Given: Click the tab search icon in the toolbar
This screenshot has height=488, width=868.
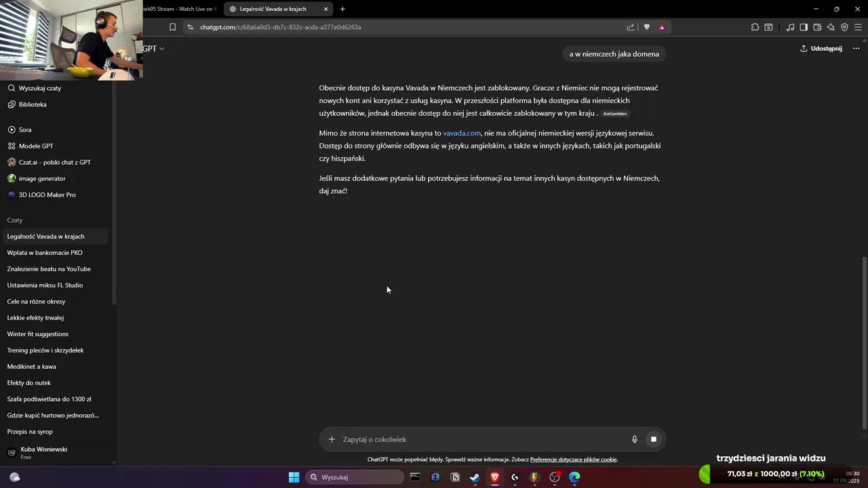Looking at the screenshot, I should coord(768,27).
